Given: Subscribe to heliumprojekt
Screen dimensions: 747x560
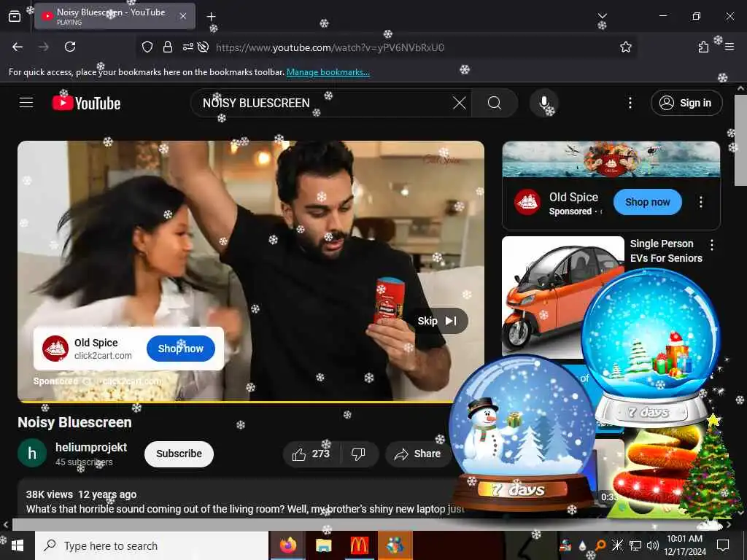Looking at the screenshot, I should [x=179, y=454].
